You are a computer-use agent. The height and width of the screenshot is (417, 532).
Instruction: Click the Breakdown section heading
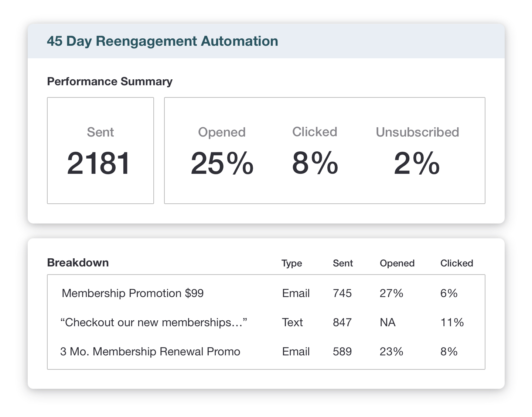pos(78,263)
